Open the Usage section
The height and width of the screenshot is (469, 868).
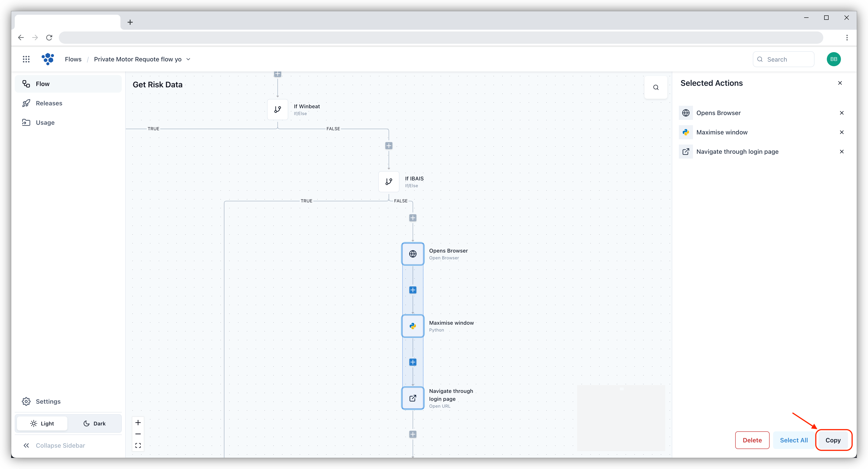coord(45,123)
